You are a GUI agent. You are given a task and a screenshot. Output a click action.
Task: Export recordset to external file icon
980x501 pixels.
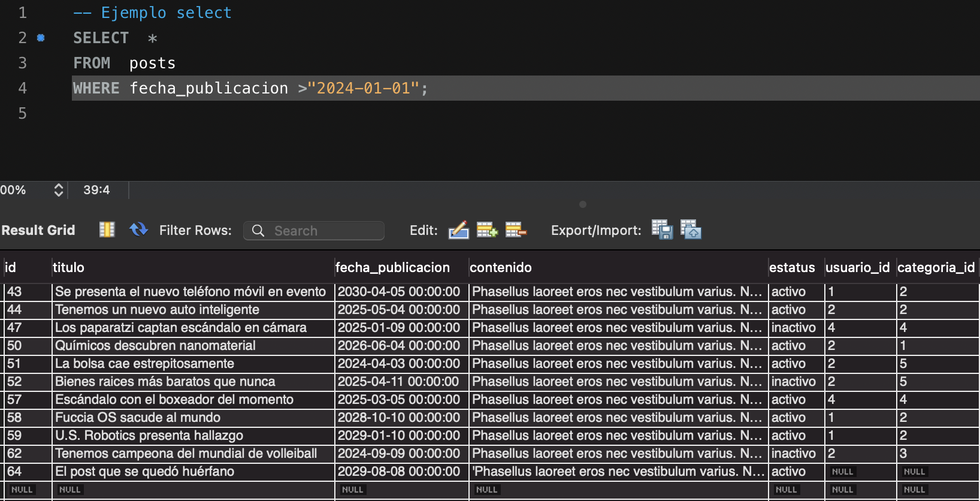(x=662, y=230)
